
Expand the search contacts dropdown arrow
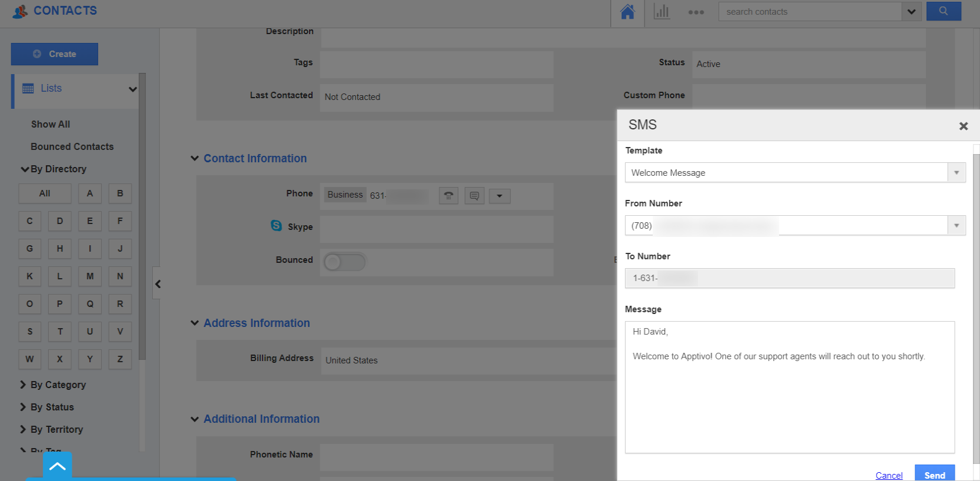tap(911, 12)
